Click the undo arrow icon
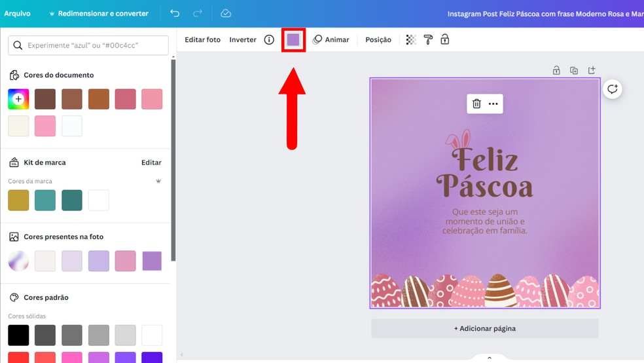The width and height of the screenshot is (644, 363). tap(175, 13)
